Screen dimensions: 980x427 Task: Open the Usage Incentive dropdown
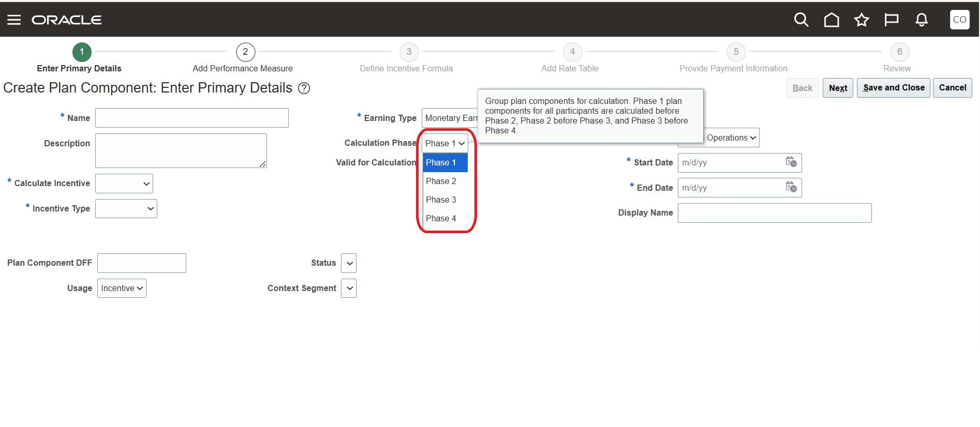click(x=122, y=288)
